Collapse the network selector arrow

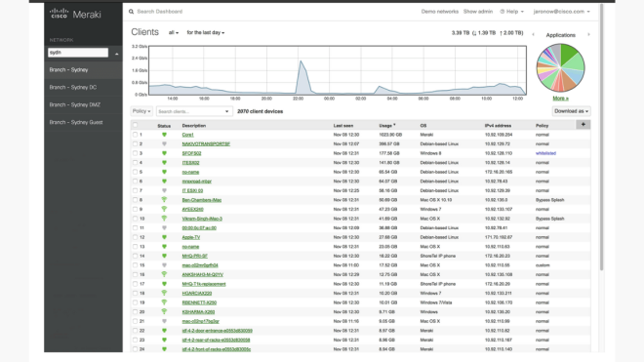coord(117,54)
